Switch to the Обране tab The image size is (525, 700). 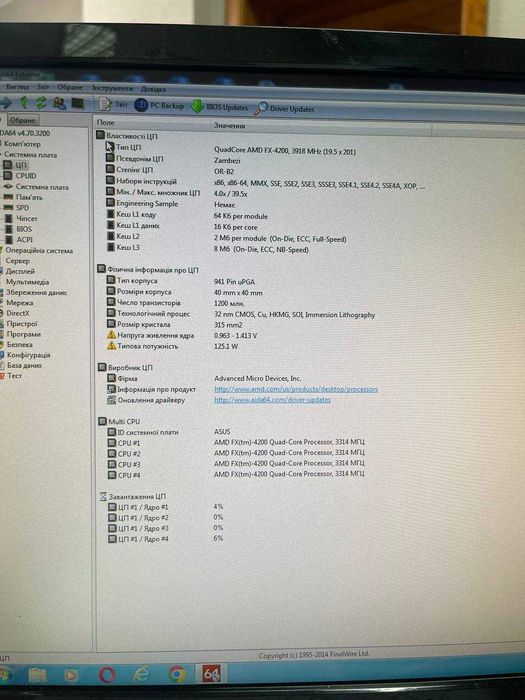pos(22,120)
